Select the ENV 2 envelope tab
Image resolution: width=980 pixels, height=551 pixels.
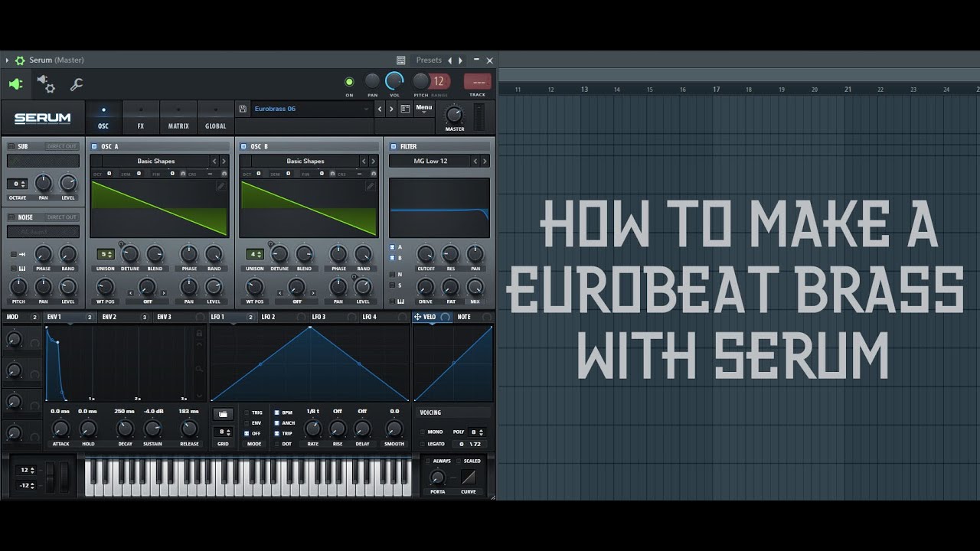coord(125,317)
